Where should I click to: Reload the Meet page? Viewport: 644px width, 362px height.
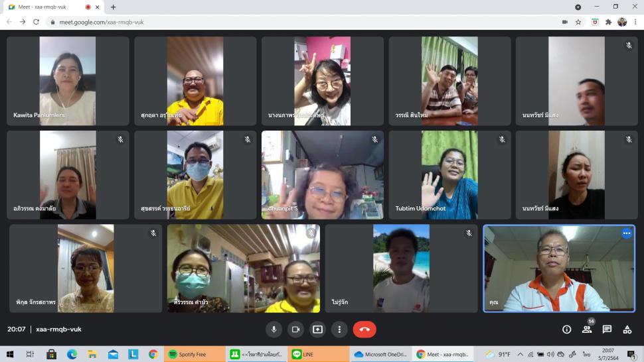36,22
